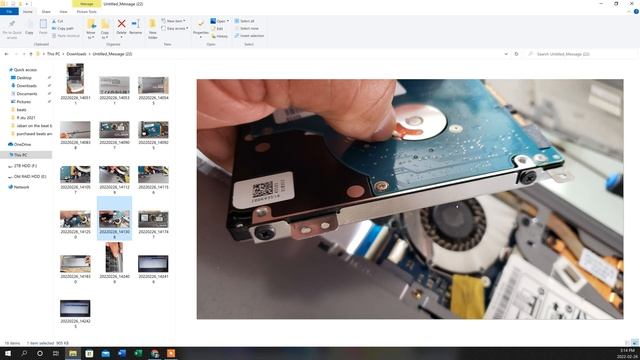640x360 pixels.
Task: Click Select none in the ribbon
Action: point(247,29)
